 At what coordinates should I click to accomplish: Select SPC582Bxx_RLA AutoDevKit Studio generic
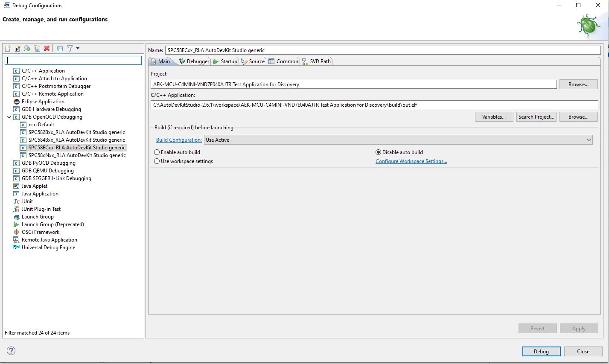coord(76,132)
